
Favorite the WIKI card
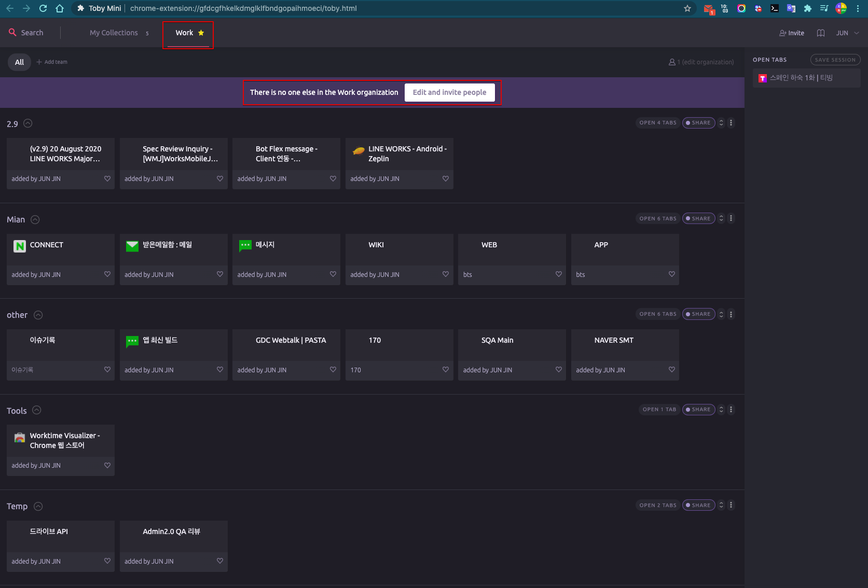click(x=446, y=274)
